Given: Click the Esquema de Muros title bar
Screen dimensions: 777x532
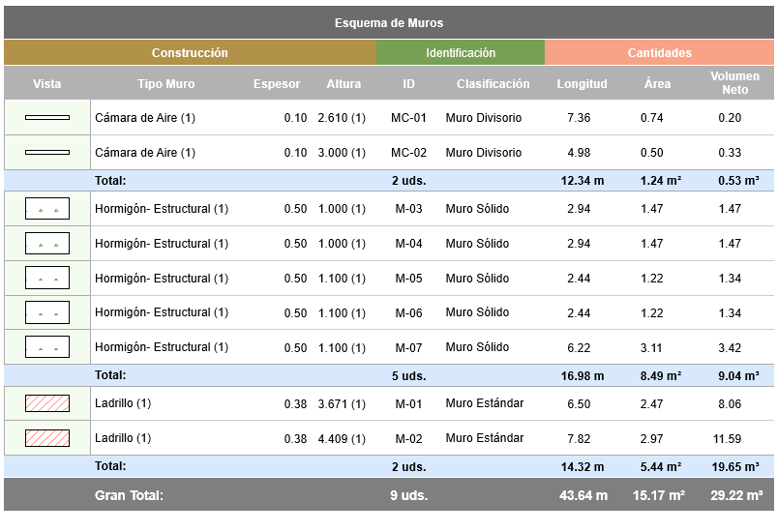Looking at the screenshot, I should pyautogui.click(x=389, y=23).
